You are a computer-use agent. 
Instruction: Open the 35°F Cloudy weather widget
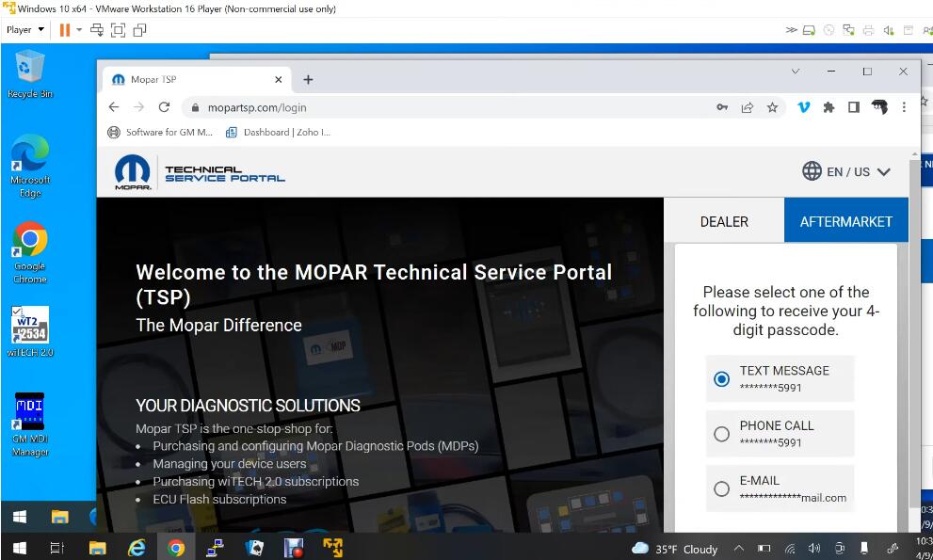pyautogui.click(x=674, y=549)
